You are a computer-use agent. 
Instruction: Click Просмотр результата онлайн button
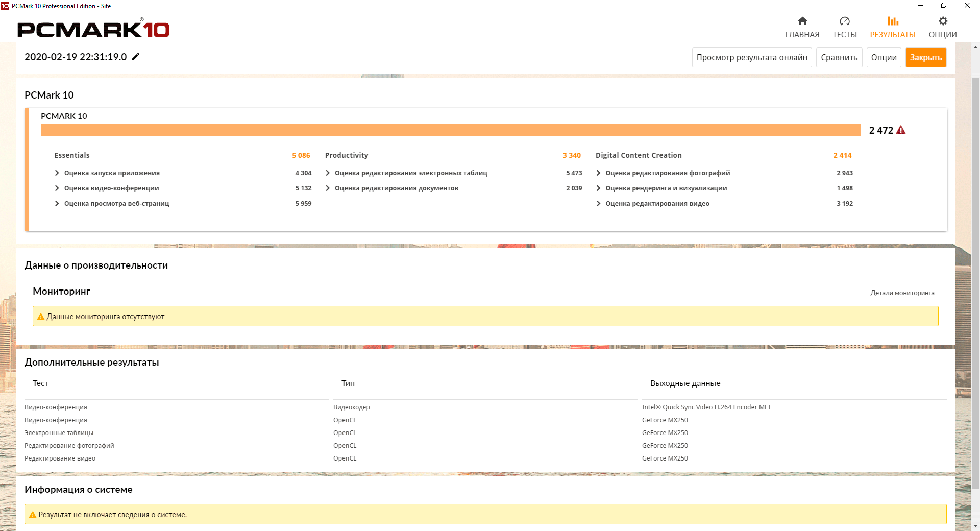tap(752, 57)
